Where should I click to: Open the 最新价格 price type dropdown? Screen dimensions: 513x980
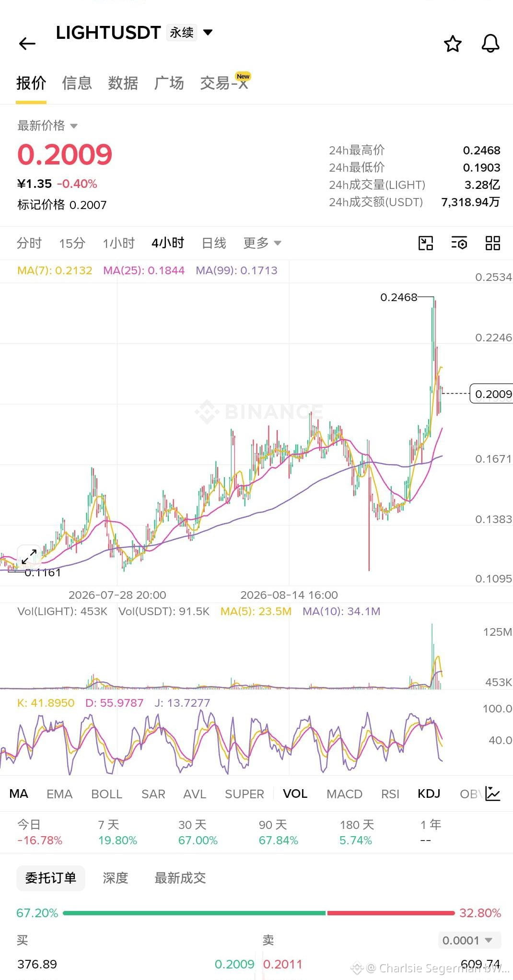tap(47, 126)
